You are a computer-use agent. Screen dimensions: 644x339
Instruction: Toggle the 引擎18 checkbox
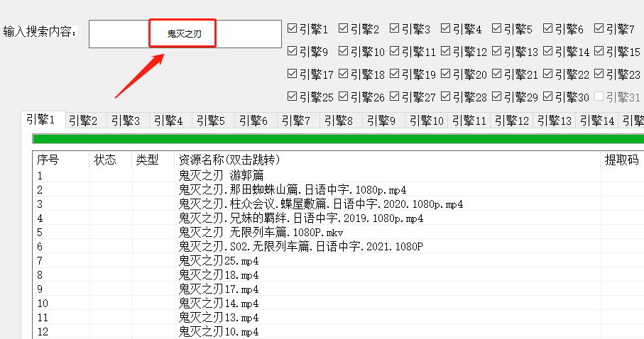click(343, 74)
